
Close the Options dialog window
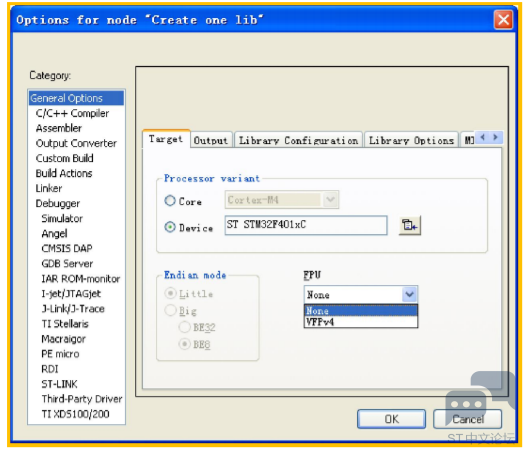503,20
